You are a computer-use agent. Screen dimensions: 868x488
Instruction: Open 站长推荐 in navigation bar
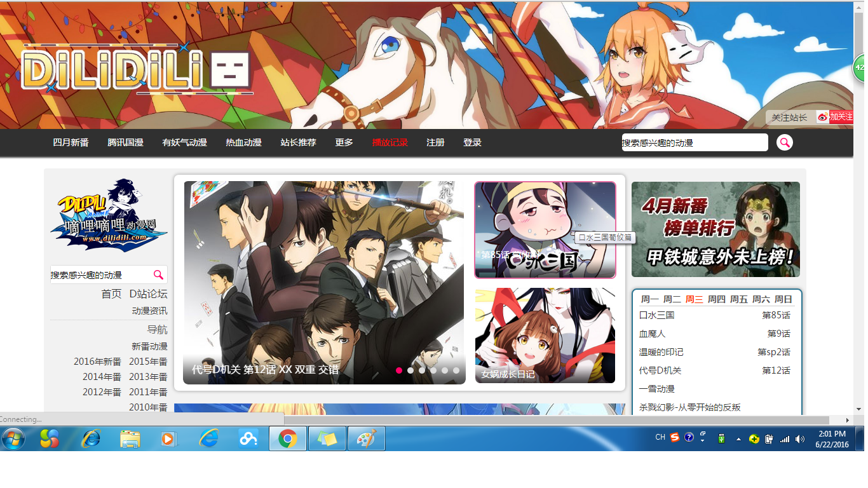pyautogui.click(x=298, y=142)
